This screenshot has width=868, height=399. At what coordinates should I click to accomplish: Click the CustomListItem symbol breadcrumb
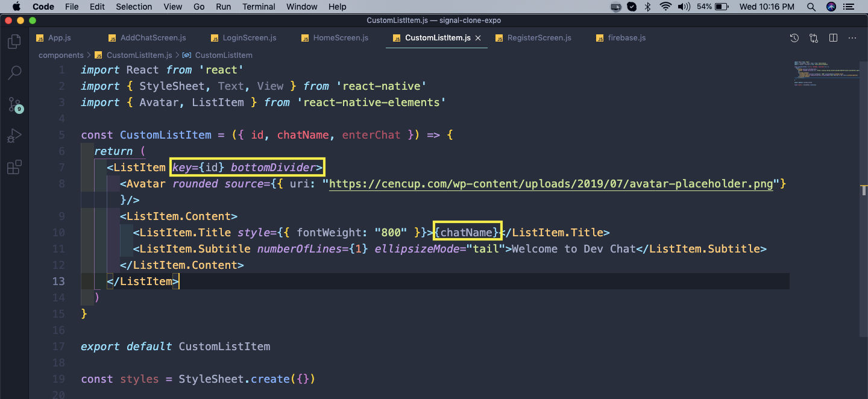(224, 55)
